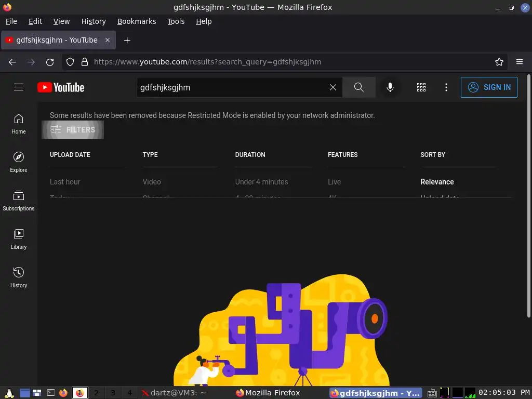Image resolution: width=532 pixels, height=399 pixels.
Task: Open the YouTube settings three-dot menu
Action: (446, 87)
